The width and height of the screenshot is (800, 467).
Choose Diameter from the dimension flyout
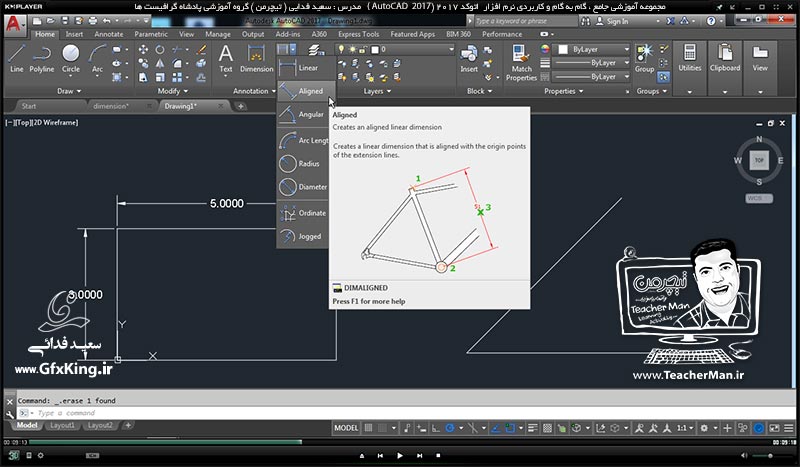tap(302, 187)
